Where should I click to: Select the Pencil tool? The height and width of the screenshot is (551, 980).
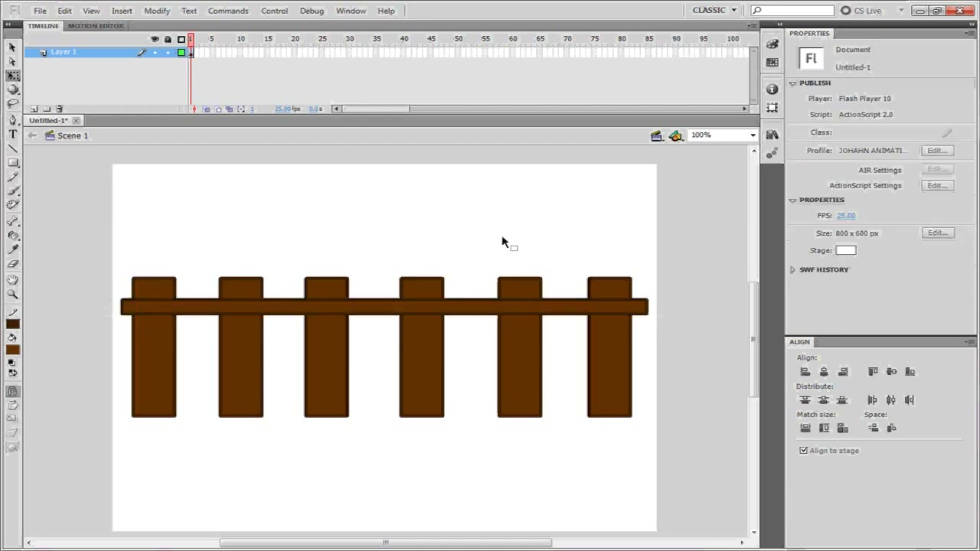coord(12,176)
